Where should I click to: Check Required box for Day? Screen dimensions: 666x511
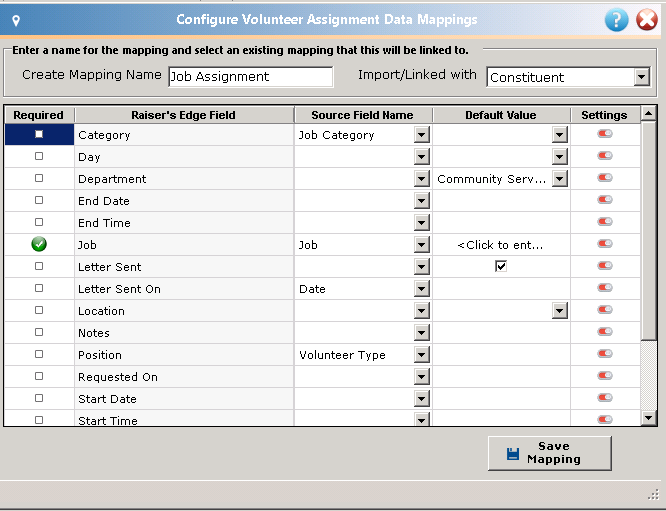point(39,156)
